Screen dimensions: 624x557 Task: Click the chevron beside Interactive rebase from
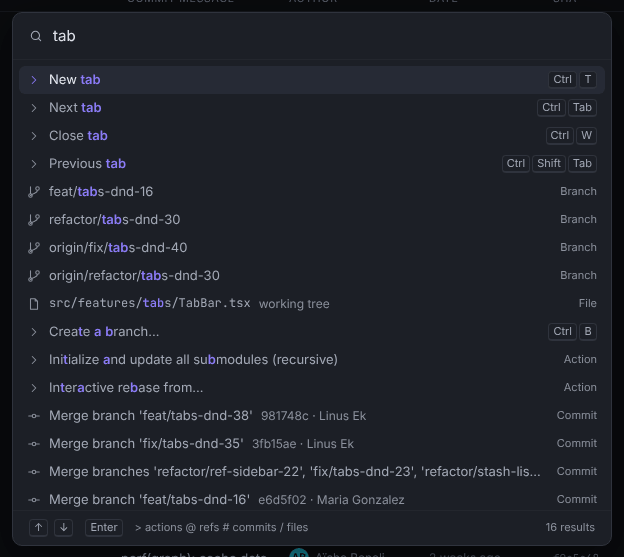pos(34,388)
